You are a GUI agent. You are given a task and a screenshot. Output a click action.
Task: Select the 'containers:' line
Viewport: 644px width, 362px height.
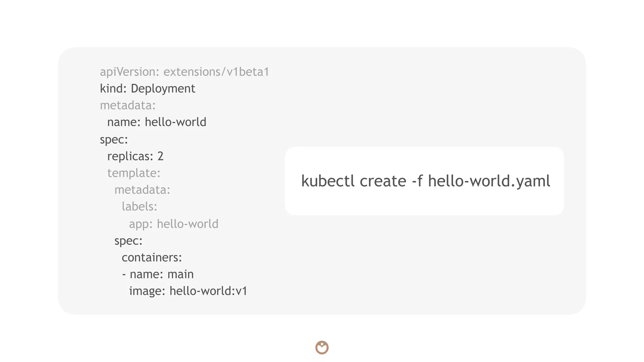pos(152,258)
